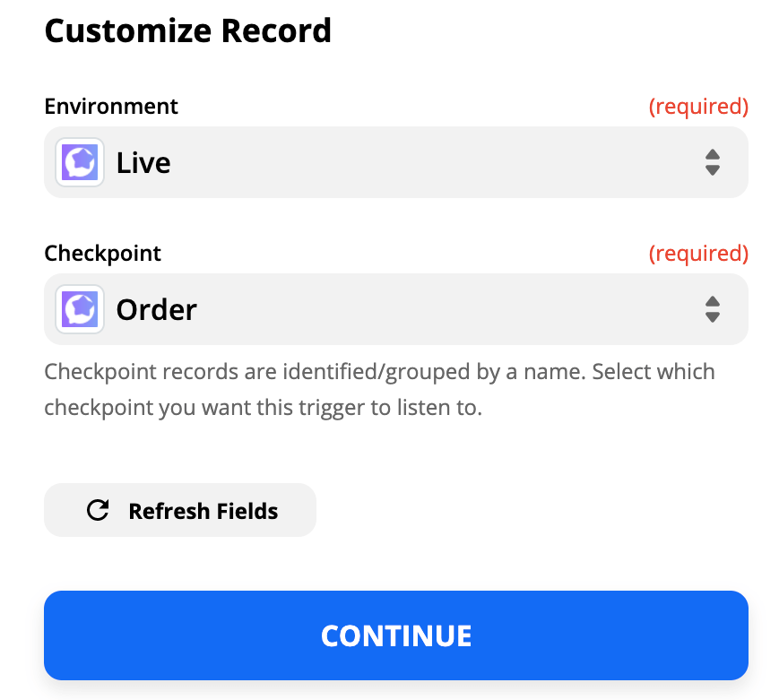Screen dimensions: 779x700
Task: Click the down arrow in Checkpoint selector
Action: 713,317
